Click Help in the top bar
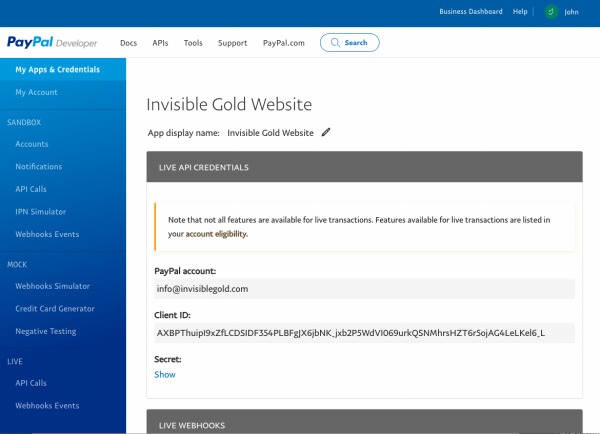Image resolution: width=600 pixels, height=434 pixels. point(520,11)
